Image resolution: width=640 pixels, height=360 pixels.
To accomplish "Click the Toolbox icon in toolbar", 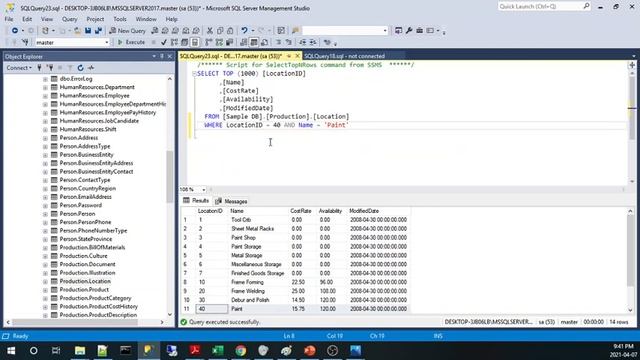I will click(419, 31).
